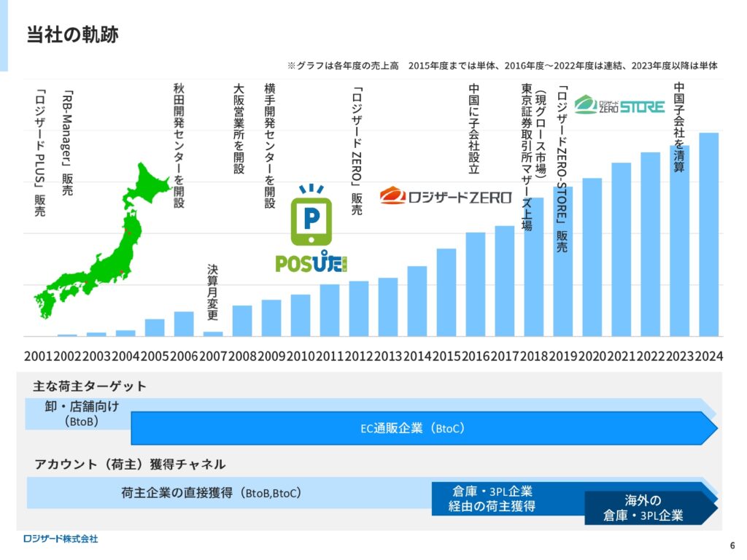
Task: Click the 「RB-Manager」販売 label
Action: pos(68,143)
